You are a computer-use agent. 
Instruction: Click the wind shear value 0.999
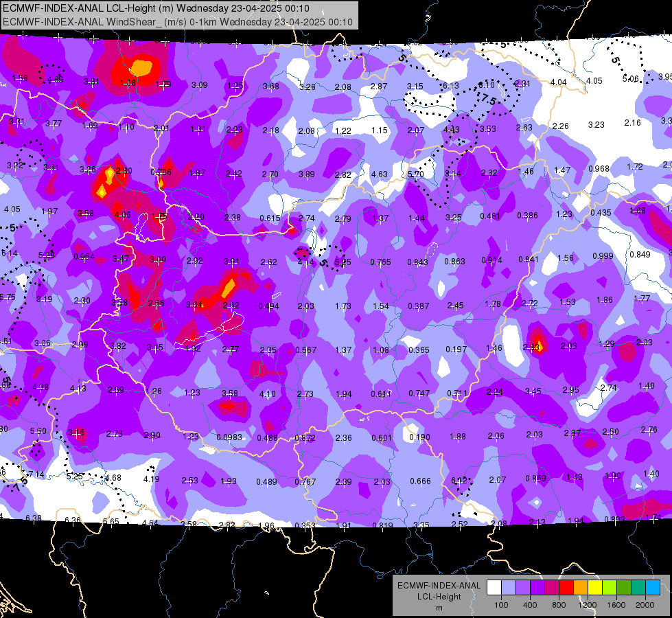(603, 255)
